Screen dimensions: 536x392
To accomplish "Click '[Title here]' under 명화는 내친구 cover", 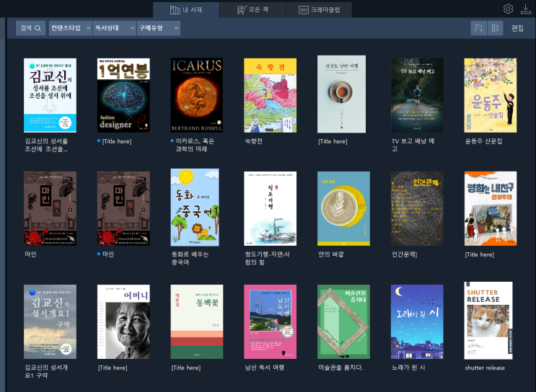I will [480, 254].
